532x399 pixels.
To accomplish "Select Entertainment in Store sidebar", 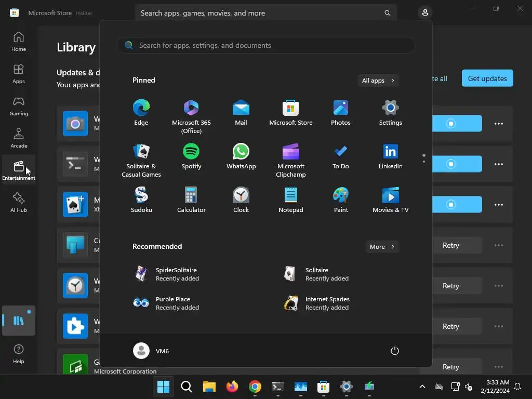I will (19, 170).
